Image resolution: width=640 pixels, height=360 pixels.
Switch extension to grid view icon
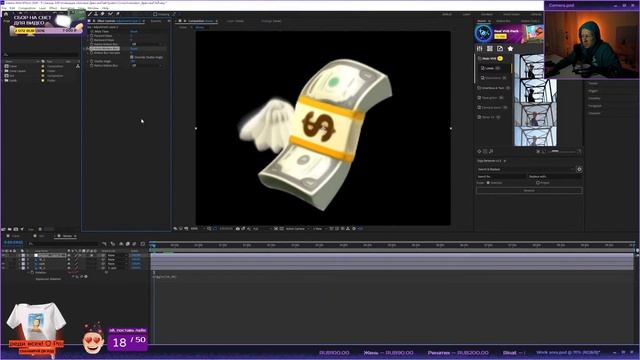pos(490,49)
